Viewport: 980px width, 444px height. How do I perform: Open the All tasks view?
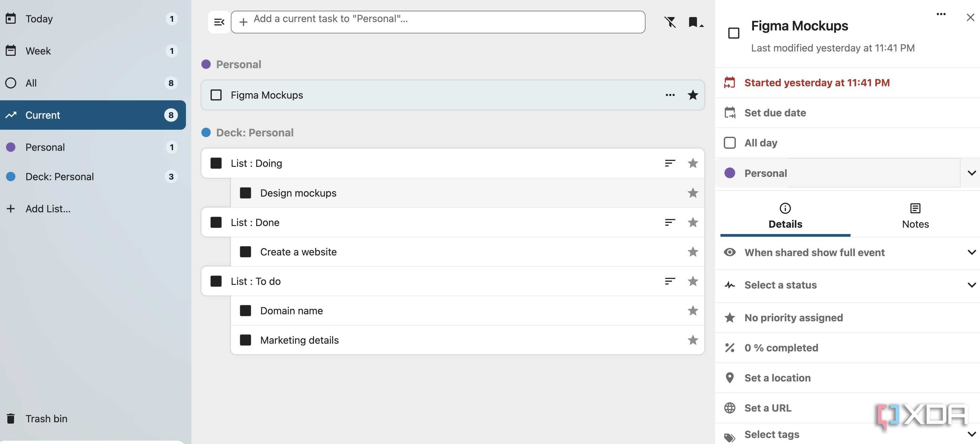(x=93, y=83)
